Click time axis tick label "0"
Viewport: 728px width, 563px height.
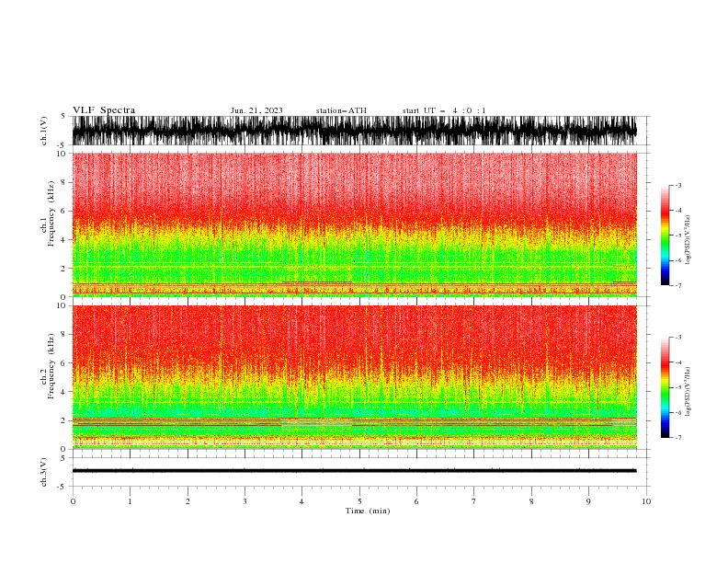click(73, 501)
